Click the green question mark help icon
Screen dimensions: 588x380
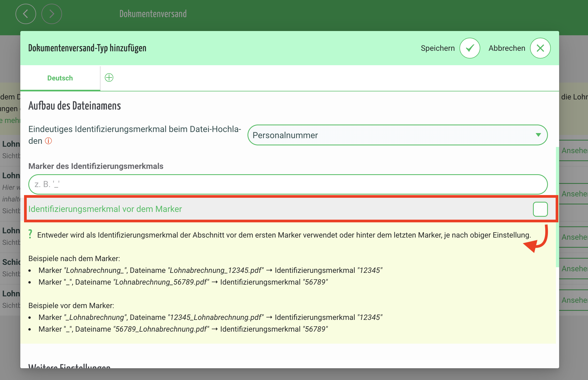coord(30,234)
